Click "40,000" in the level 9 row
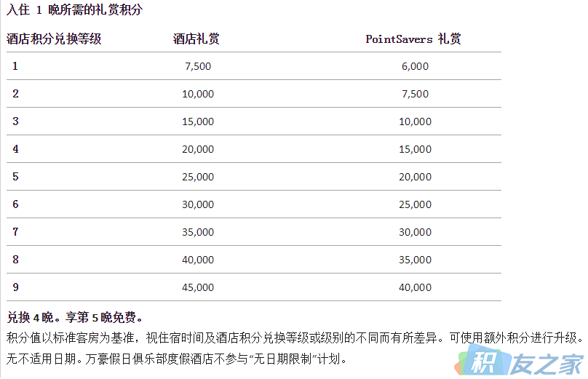 [415, 287]
